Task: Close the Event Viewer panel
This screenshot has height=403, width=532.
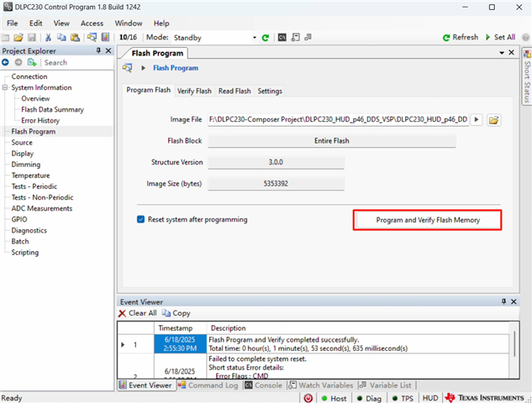Action: pyautogui.click(x=514, y=301)
